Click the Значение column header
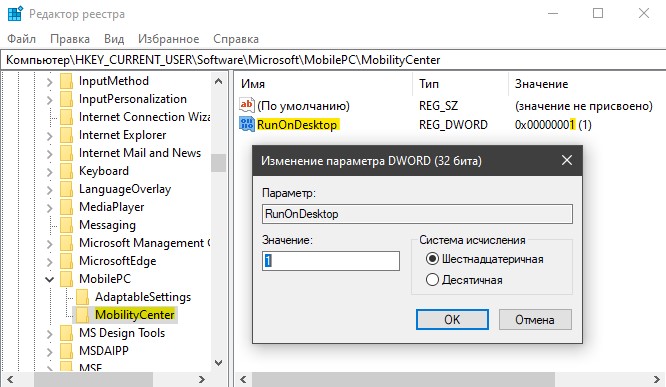666x387 pixels. click(587, 84)
